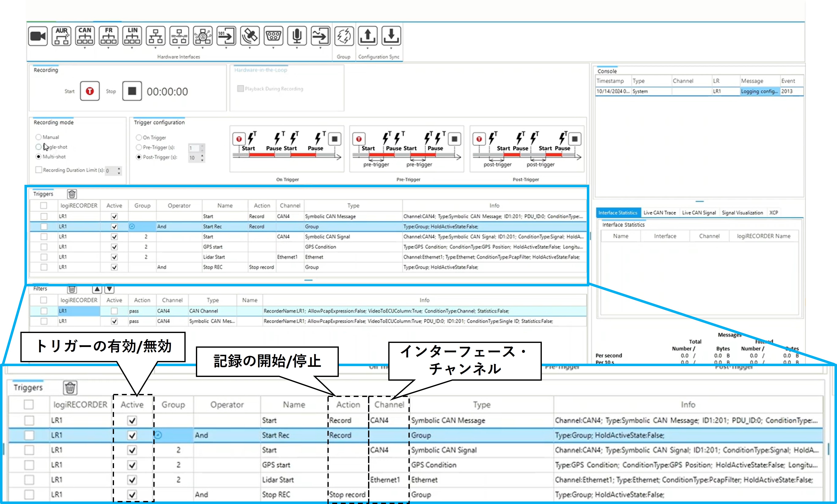Start recording with the red Start button

coord(90,91)
